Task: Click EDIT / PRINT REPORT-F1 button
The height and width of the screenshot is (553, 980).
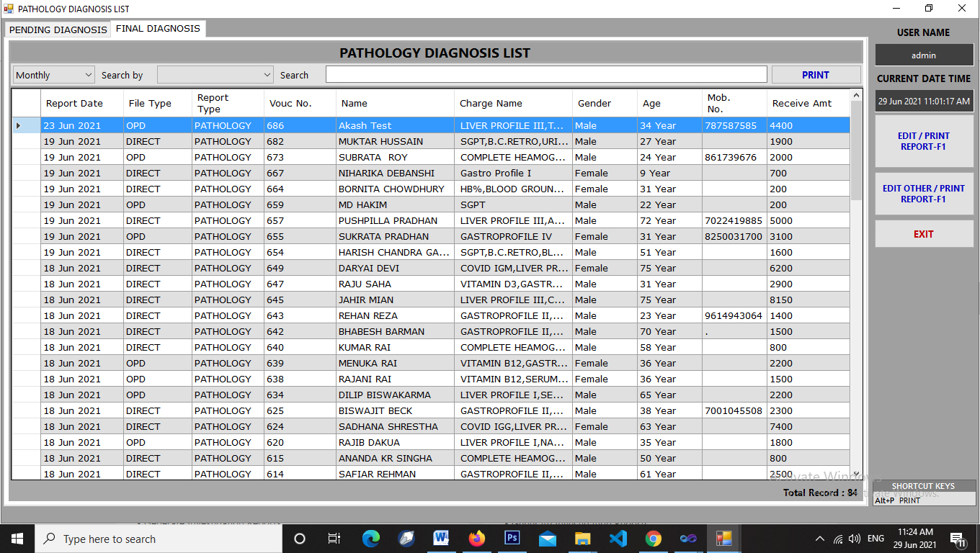Action: [924, 141]
